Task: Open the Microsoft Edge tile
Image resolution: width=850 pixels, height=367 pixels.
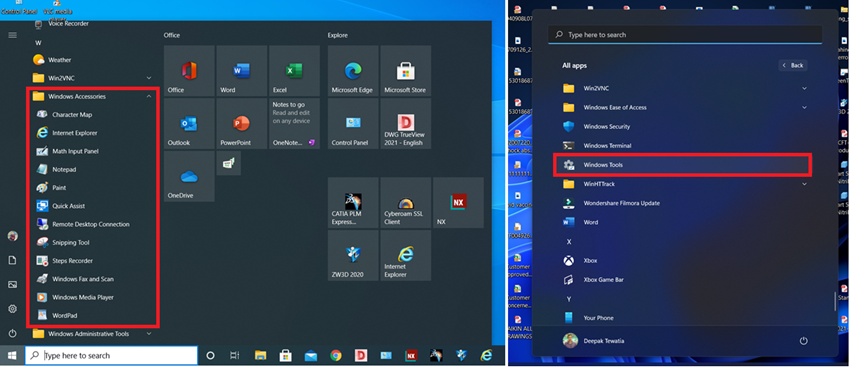Action: [x=353, y=71]
